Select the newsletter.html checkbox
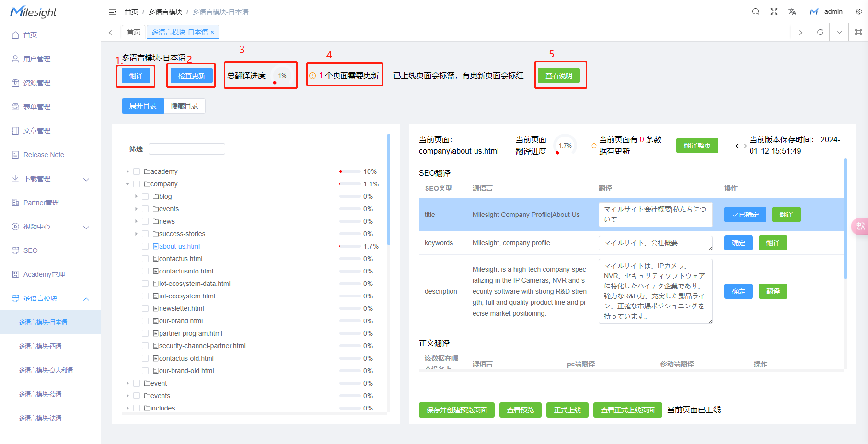Viewport: 868px width, 444px height. coord(145,308)
